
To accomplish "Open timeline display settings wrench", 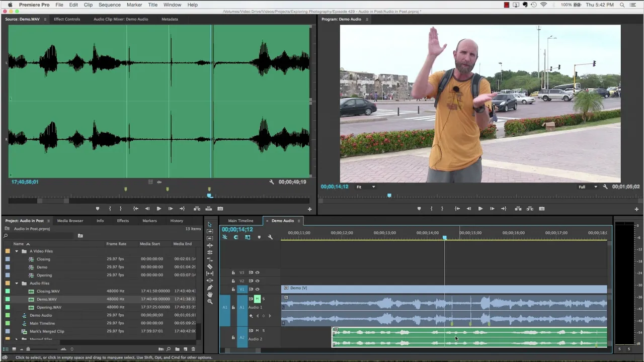I will [270, 237].
